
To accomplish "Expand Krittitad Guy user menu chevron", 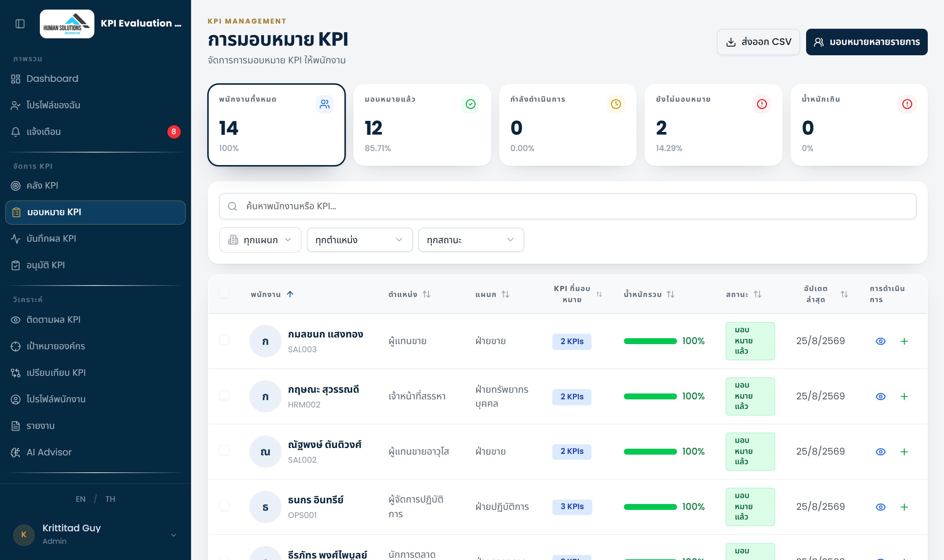I will click(174, 535).
